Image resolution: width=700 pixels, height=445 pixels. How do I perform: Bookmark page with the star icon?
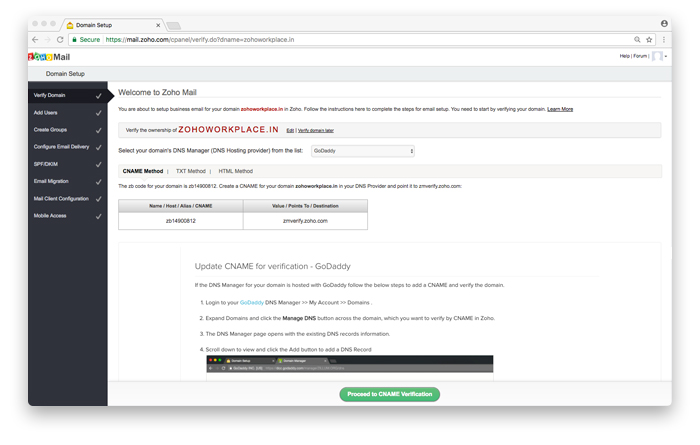649,40
